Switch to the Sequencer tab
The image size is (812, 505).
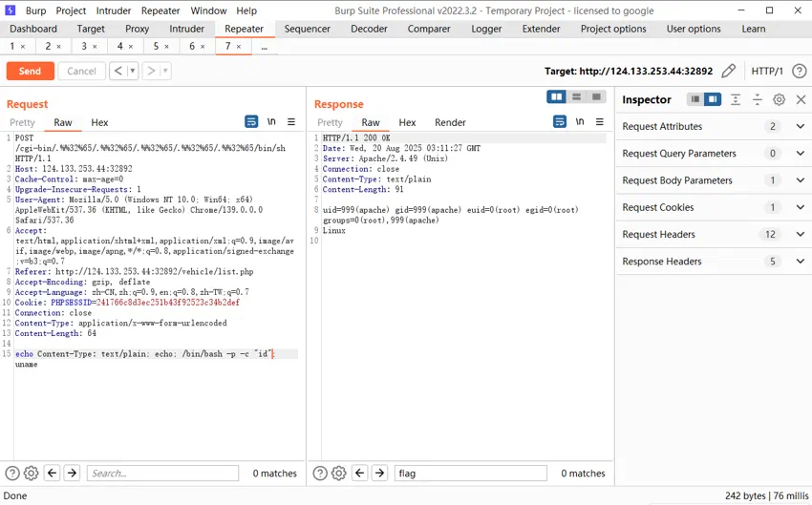point(307,29)
